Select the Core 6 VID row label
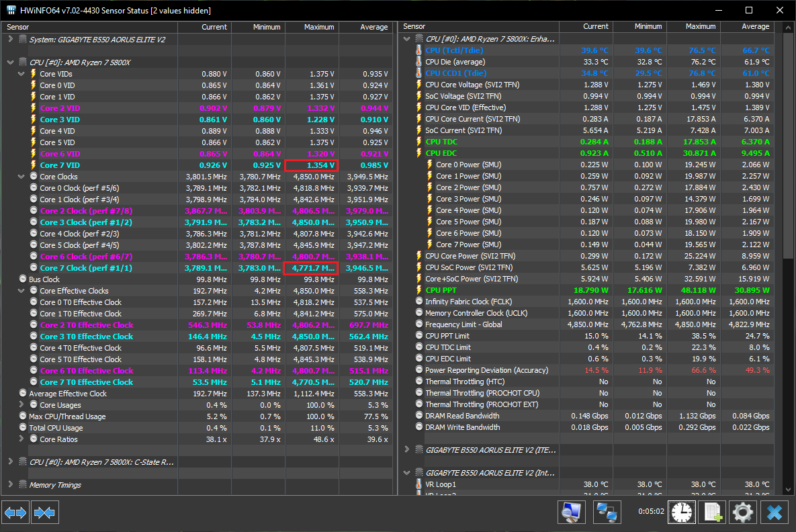This screenshot has width=796, height=532. pyautogui.click(x=60, y=154)
